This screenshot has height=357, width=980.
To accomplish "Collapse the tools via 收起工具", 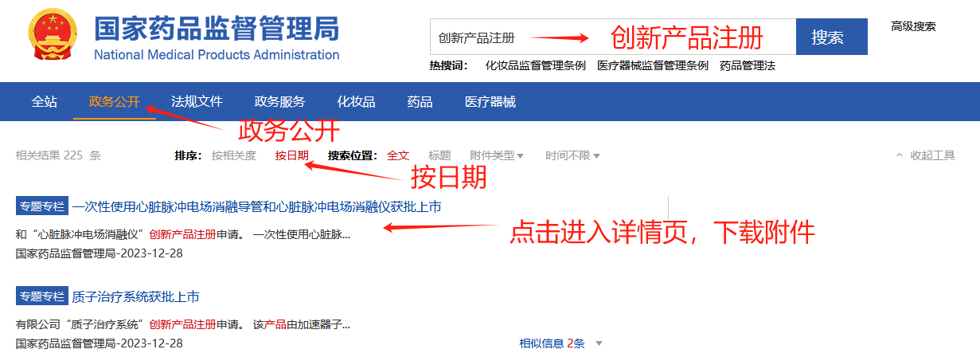I will click(x=925, y=155).
